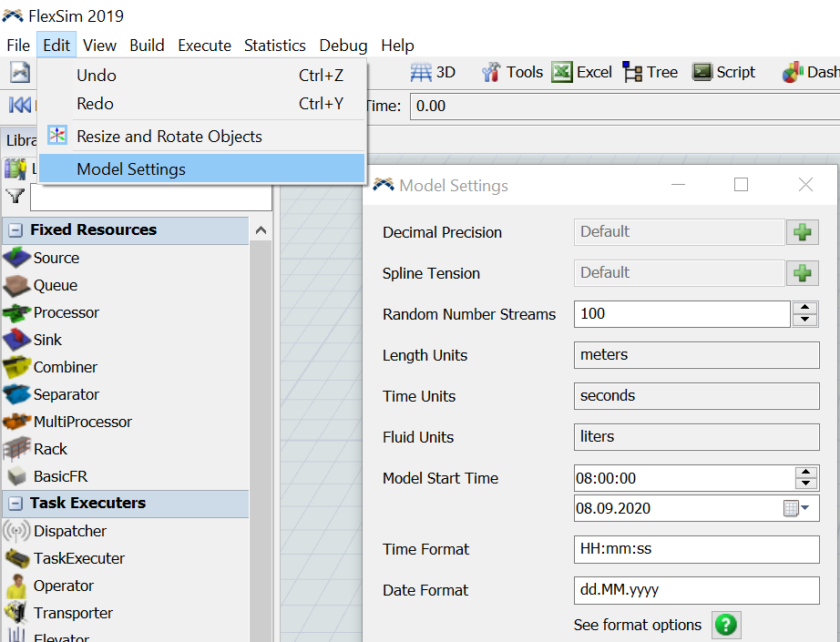Click the Model Start Time field
Image resolution: width=840 pixels, height=642 pixels.
[x=684, y=477]
